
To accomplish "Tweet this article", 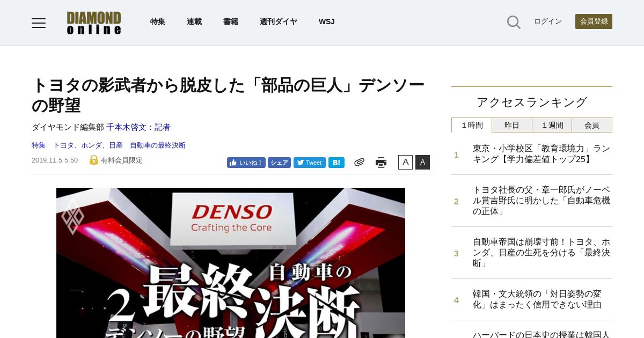I will (310, 163).
